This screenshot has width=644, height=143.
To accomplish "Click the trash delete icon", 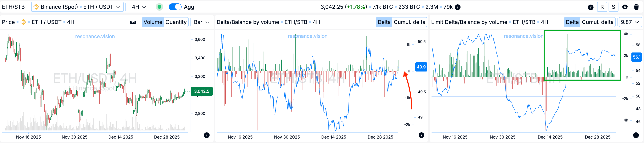I will click(x=637, y=7).
